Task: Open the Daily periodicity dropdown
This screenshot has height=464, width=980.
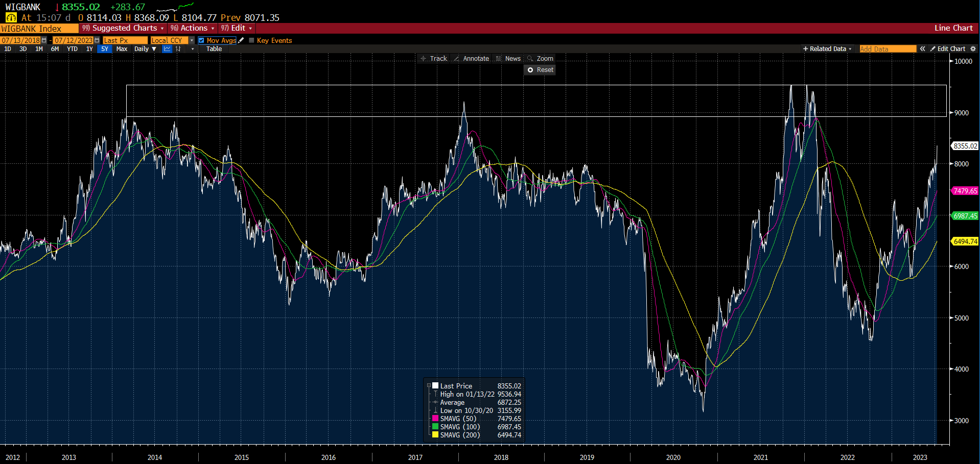Action: (145, 49)
